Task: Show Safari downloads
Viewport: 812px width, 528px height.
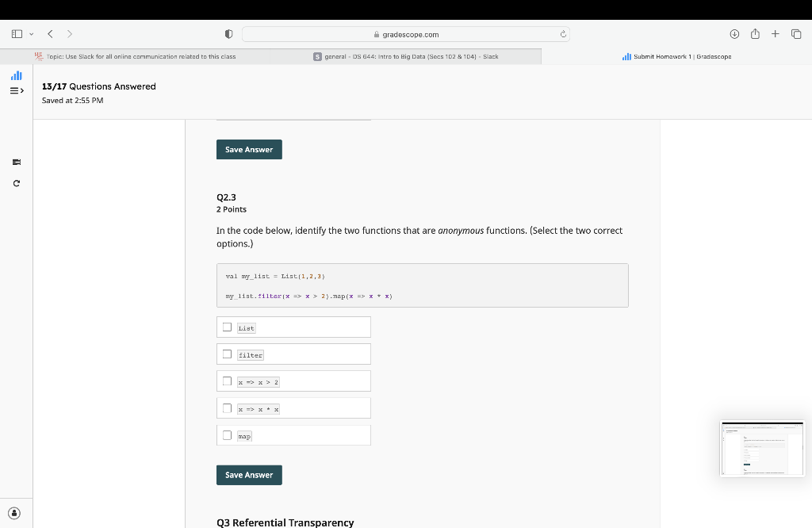Action: point(734,34)
